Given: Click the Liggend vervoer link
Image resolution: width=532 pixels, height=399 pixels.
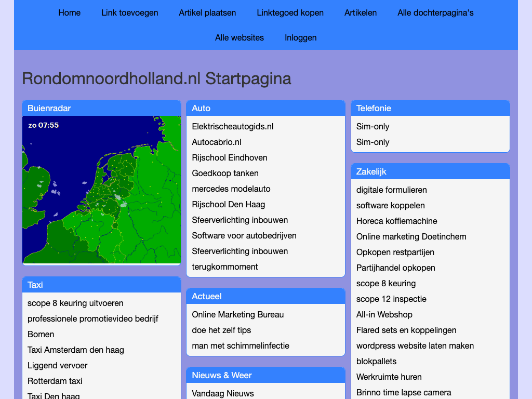Looking at the screenshot, I should click(58, 365).
